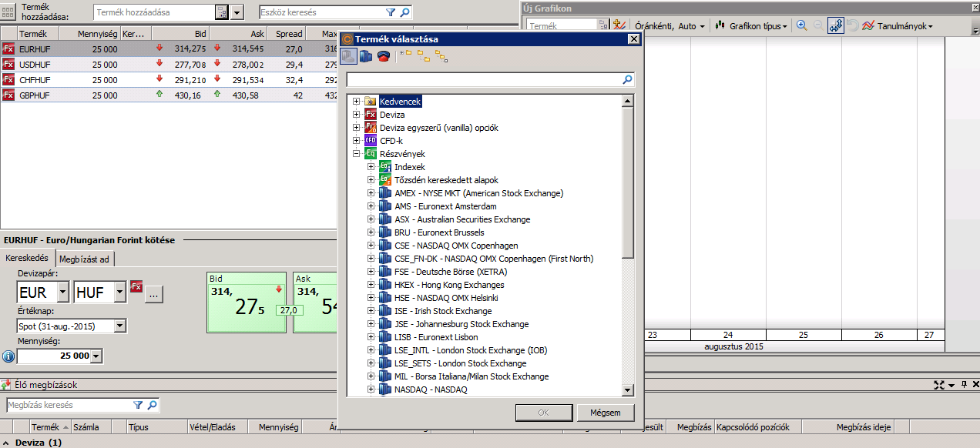Expand the Kedvencek tree node
The image size is (980, 448).
[357, 102]
